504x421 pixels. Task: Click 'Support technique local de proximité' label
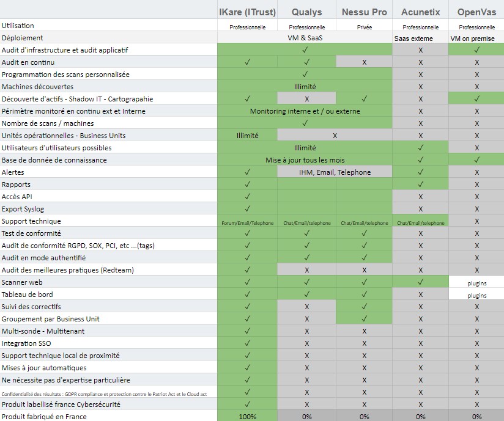tap(61, 356)
